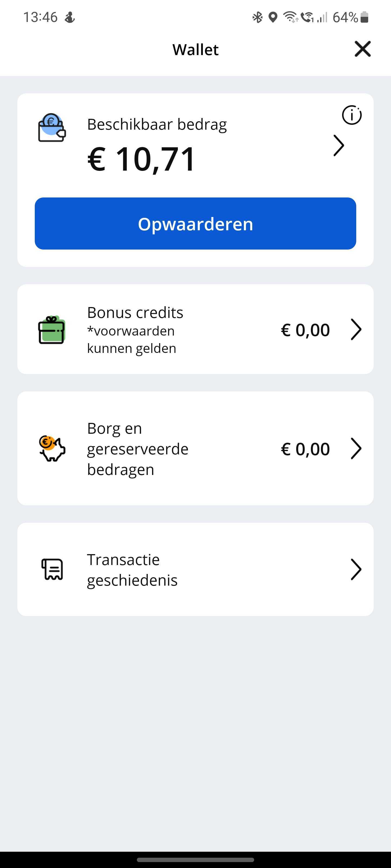Open Borg en gereserveerde bedragen chevron
Screen dimensions: 391x868
[356, 448]
